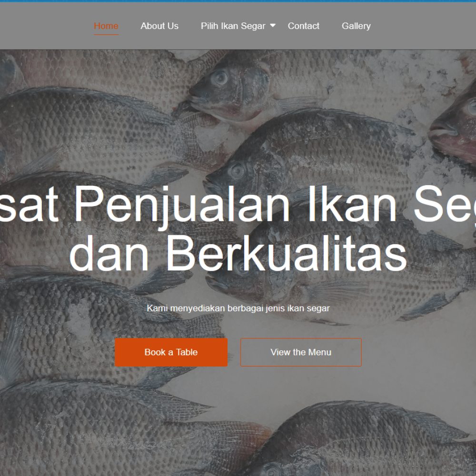Screen dimensions: 476x476
Task: Click the word Penjualan in hero heading
Action: (182, 204)
